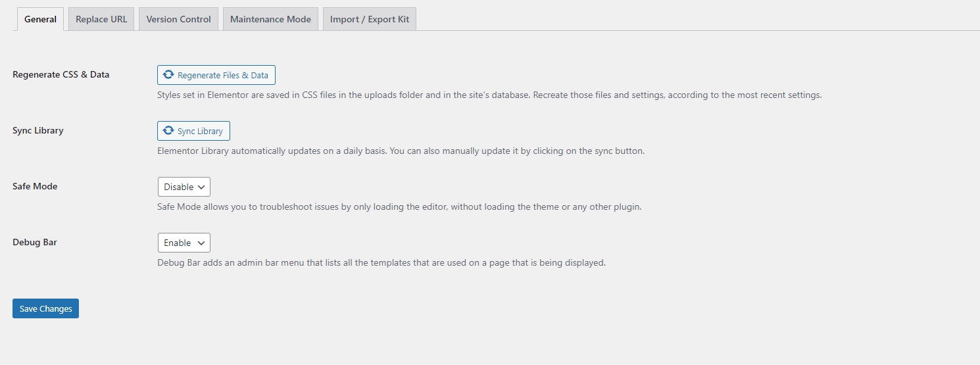
Task: Switch to the General tab
Action: tap(40, 19)
